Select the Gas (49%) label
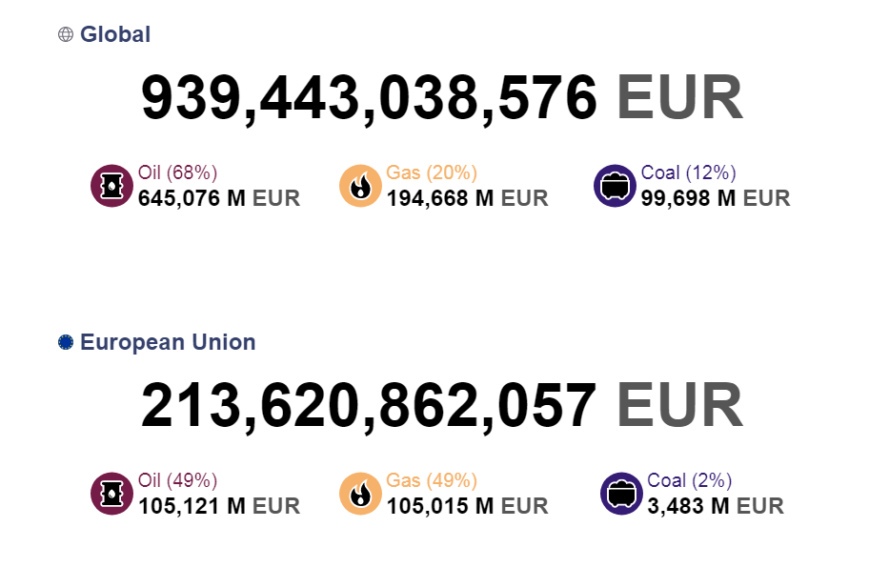The height and width of the screenshot is (588, 889). click(432, 480)
